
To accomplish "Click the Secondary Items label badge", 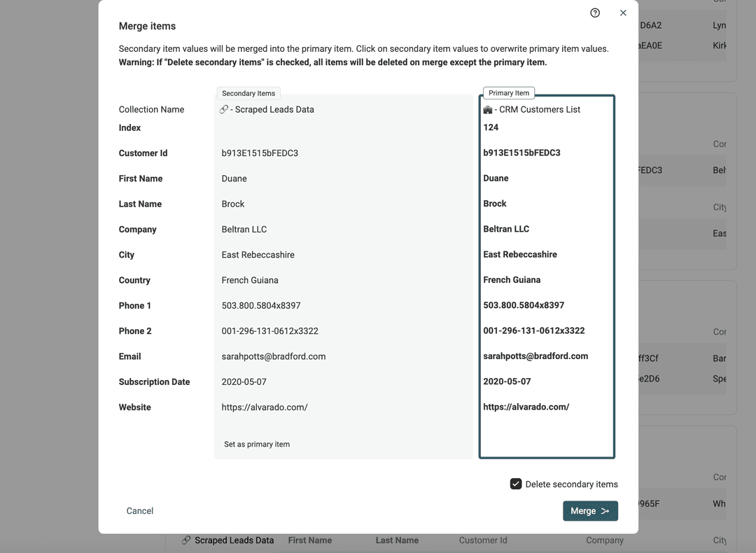I will tap(248, 92).
